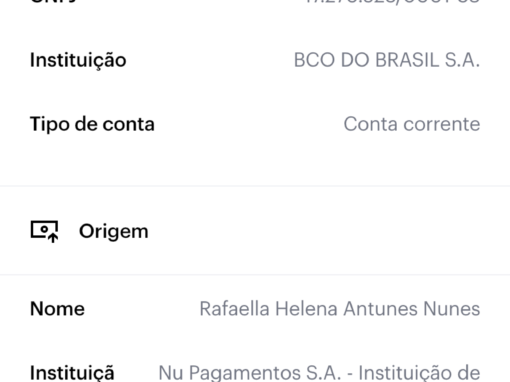Tap the Origem money transfer icon

click(44, 231)
